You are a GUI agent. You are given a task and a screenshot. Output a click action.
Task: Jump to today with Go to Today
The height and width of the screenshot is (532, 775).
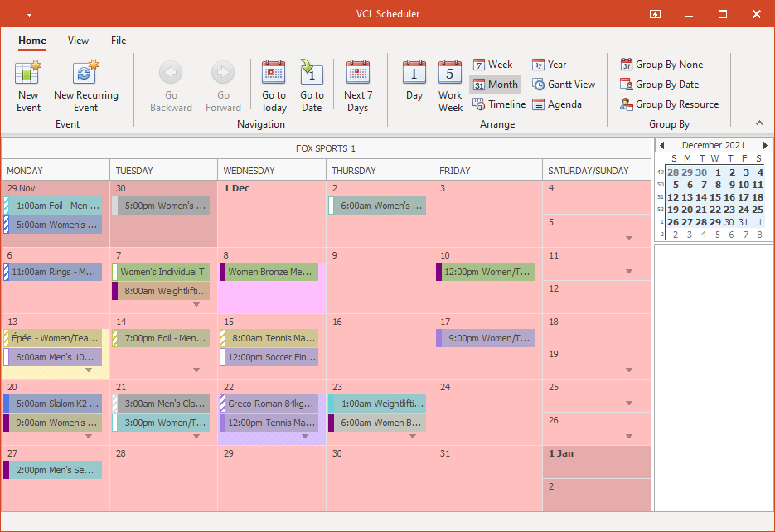(274, 83)
